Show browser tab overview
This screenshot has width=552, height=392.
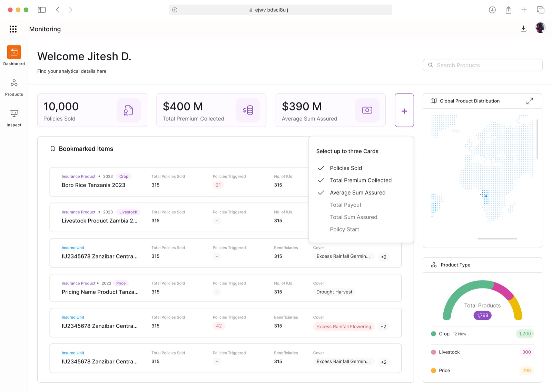pyautogui.click(x=541, y=10)
